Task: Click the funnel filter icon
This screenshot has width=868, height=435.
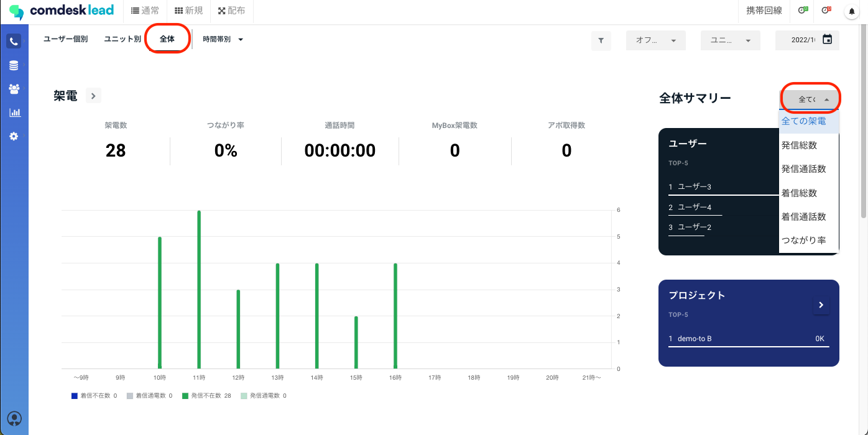Action: (x=601, y=40)
